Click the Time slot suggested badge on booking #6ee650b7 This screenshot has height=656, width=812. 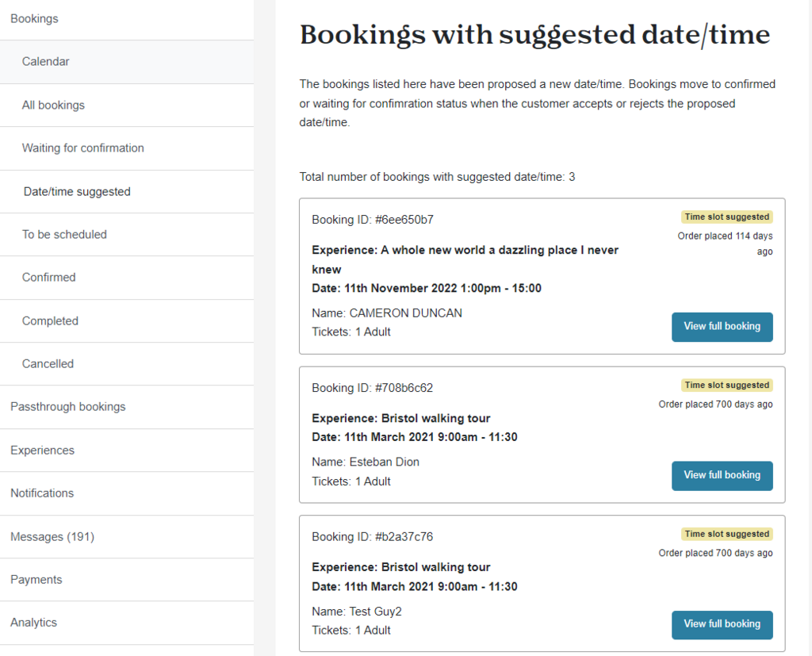[726, 217]
